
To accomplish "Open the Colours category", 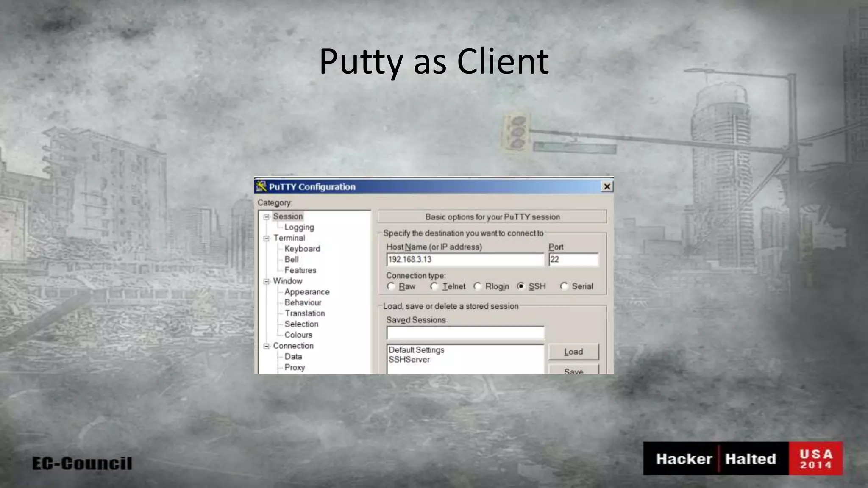I will 298,335.
